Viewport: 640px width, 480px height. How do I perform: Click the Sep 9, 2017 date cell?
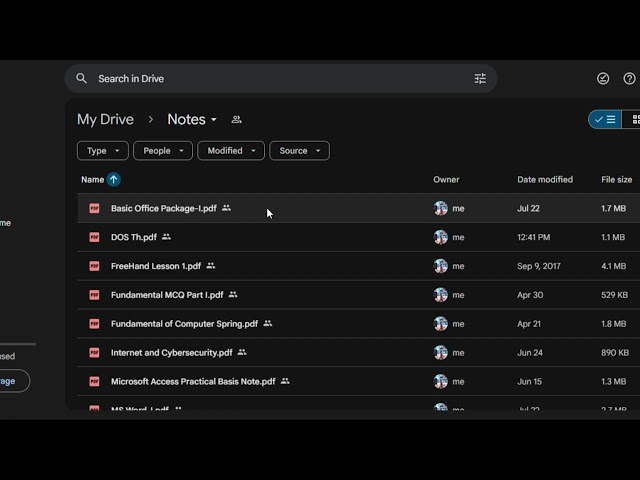[539, 266]
